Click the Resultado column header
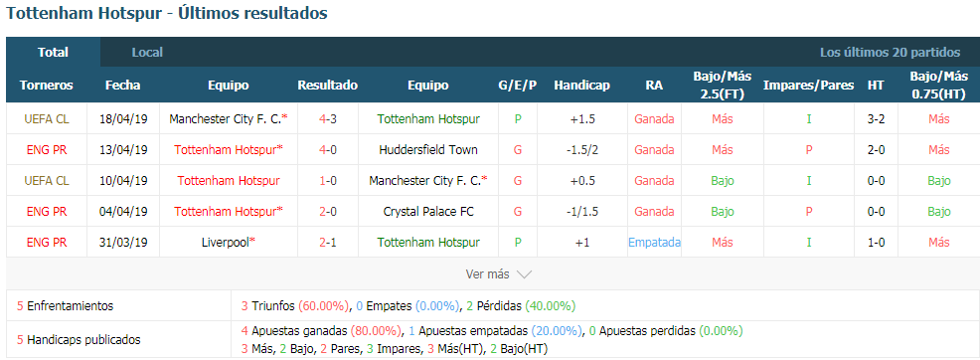 (328, 85)
